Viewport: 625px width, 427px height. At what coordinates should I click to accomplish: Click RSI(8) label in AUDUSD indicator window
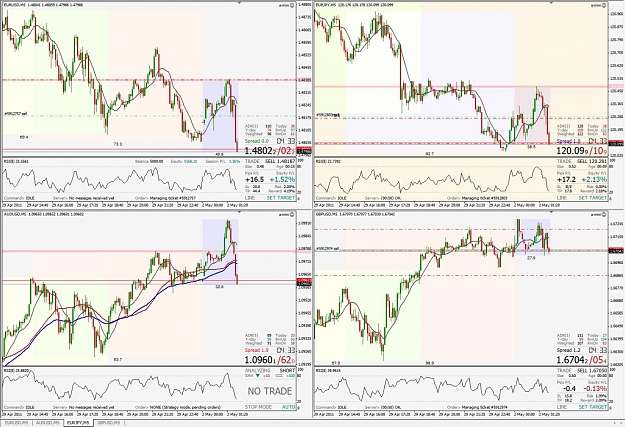16,370
